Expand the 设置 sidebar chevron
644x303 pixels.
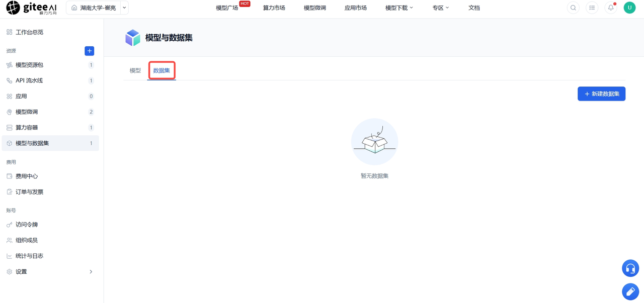pyautogui.click(x=91, y=272)
